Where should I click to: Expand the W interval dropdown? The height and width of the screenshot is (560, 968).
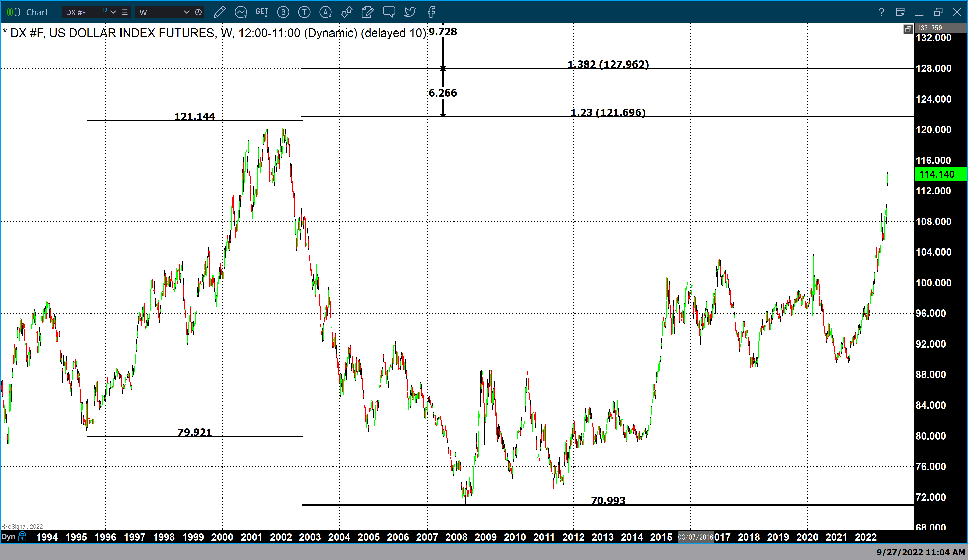coord(187,12)
